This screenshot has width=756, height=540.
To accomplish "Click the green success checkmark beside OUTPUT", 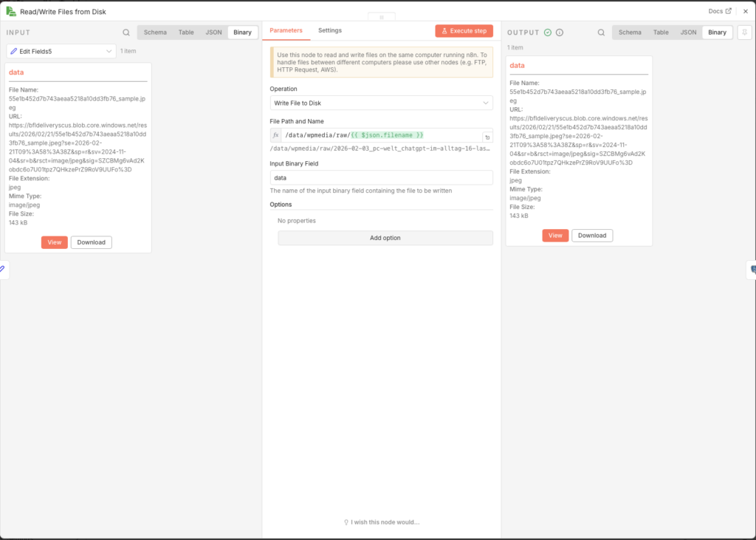I will point(548,33).
